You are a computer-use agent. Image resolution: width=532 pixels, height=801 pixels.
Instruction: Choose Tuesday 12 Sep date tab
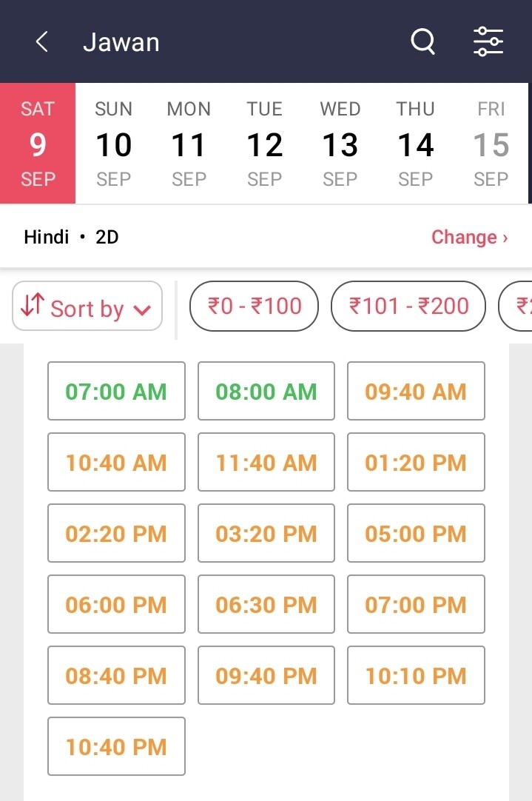(265, 144)
